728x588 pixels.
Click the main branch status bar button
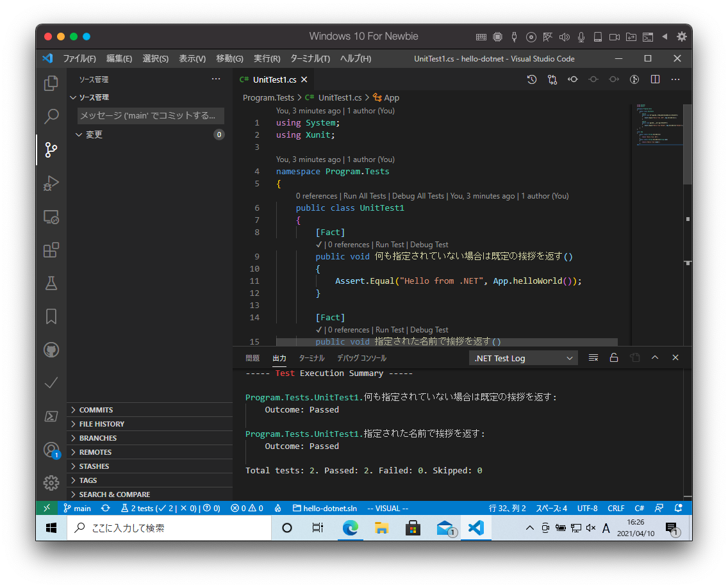78,508
